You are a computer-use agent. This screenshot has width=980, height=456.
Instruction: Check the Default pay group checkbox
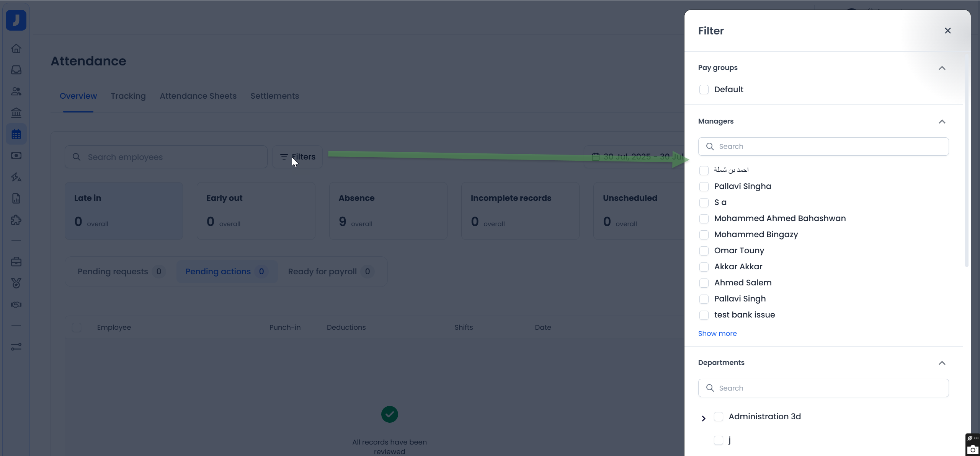[x=704, y=90]
